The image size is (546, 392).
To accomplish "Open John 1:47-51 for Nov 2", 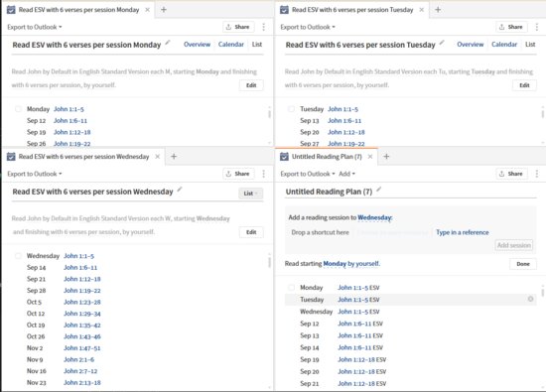I will tap(82, 348).
